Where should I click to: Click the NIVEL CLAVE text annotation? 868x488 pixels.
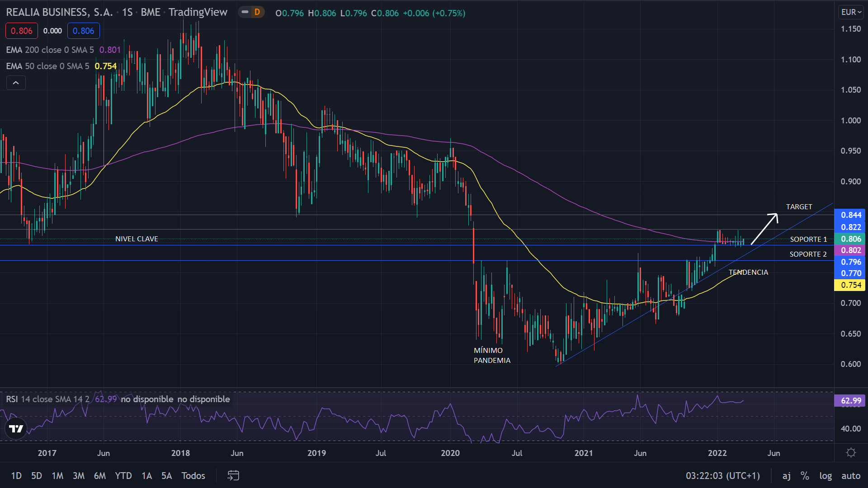137,239
